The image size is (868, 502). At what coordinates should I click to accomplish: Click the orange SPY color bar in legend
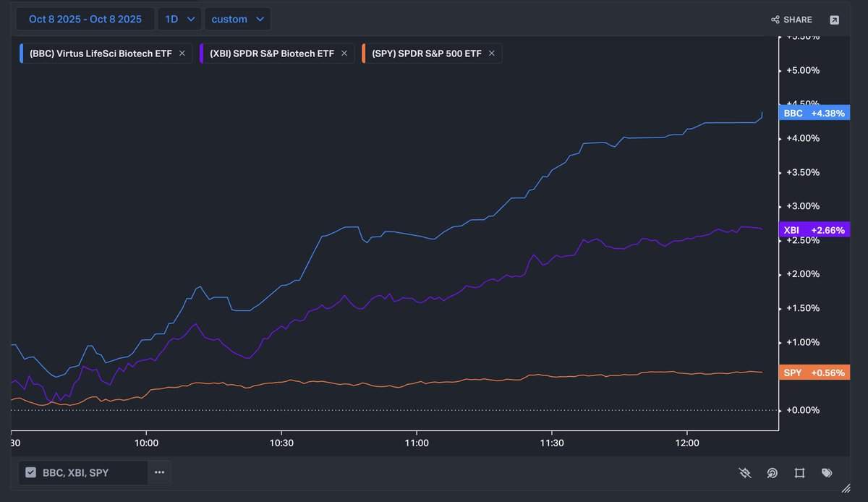363,53
